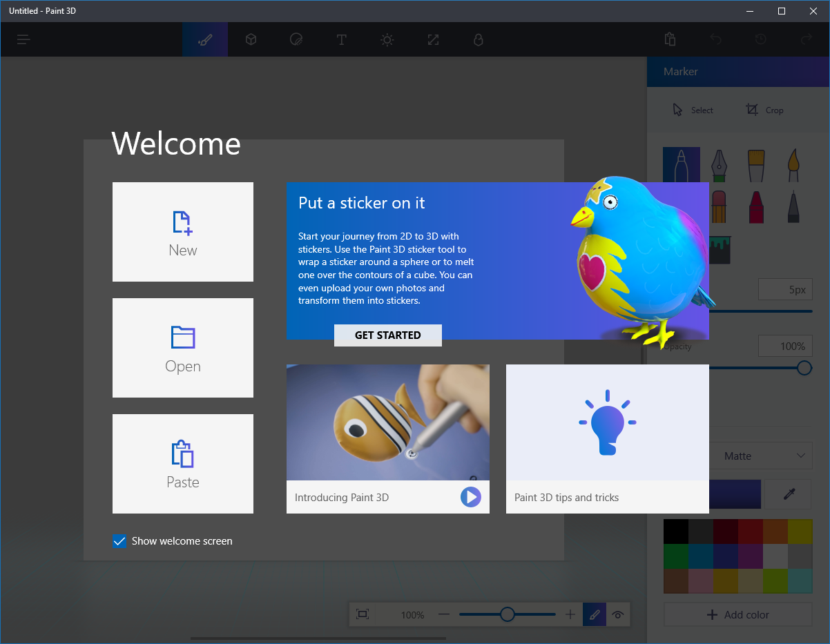Click the zoom in plus icon

tap(570, 614)
